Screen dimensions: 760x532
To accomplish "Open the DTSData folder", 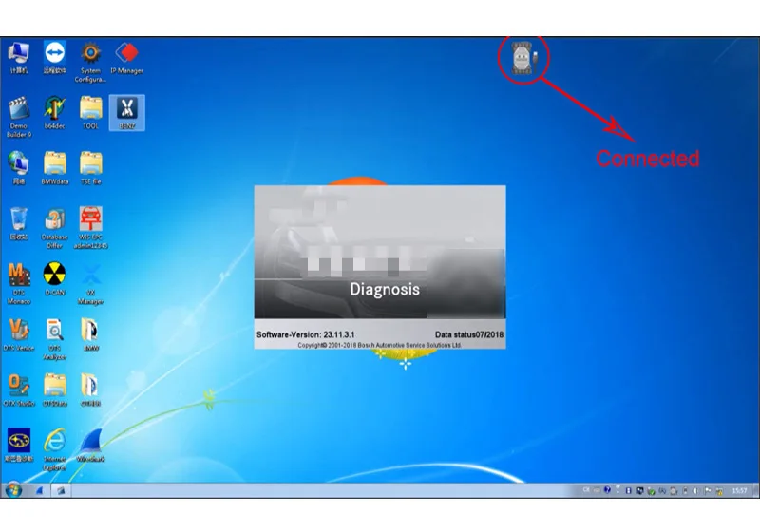I will coord(55,389).
